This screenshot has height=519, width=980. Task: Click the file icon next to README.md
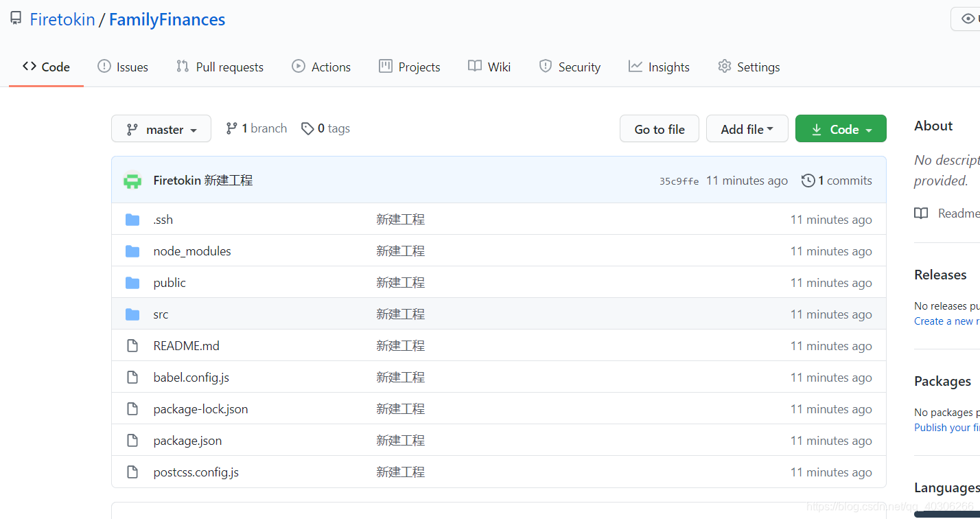pos(132,346)
